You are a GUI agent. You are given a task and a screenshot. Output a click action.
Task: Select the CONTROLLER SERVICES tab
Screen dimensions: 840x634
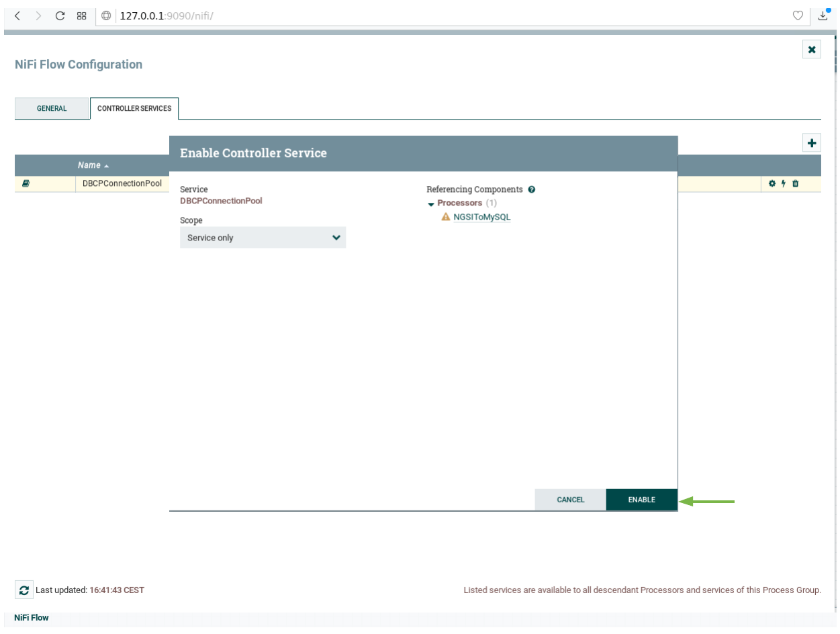(x=134, y=109)
